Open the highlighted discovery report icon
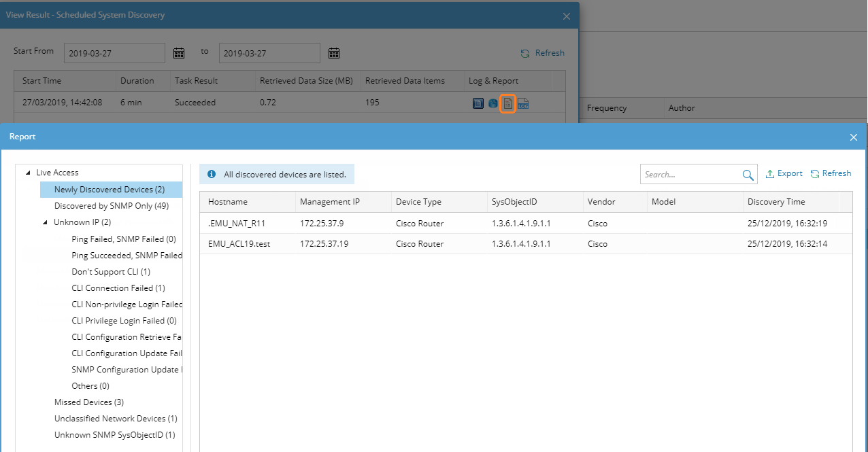 coord(507,103)
